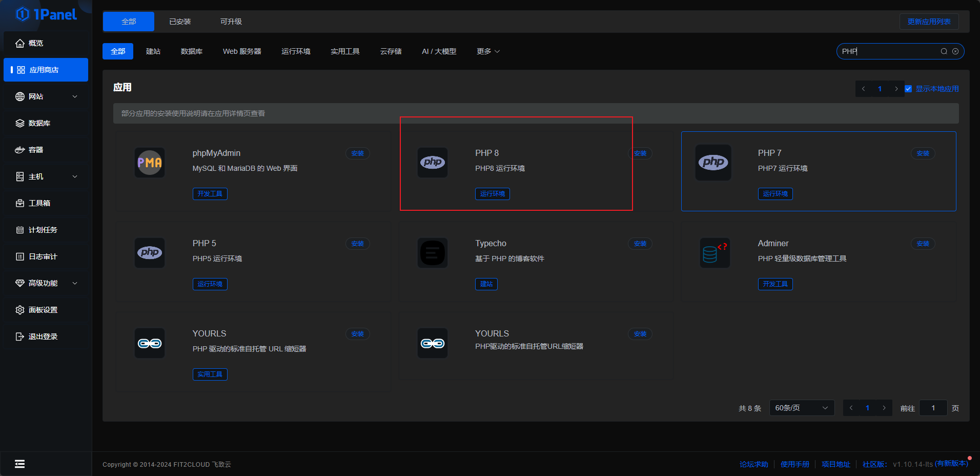
Task: Open the 概览 overview page icon
Action: click(20, 43)
